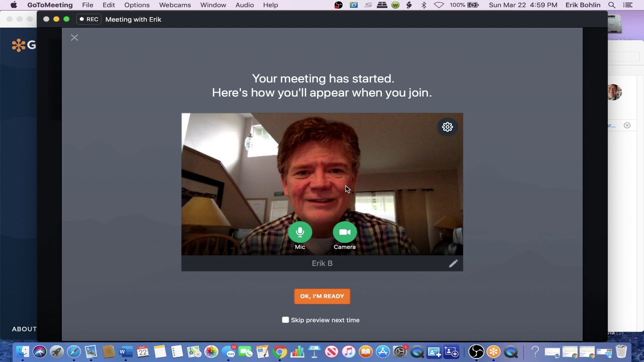Turn off the Camera button
Screen dimensions: 644x362
(x=345, y=232)
